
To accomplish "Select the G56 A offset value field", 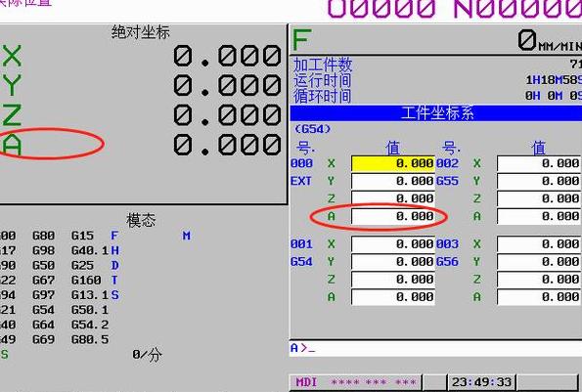I will pos(539,297).
